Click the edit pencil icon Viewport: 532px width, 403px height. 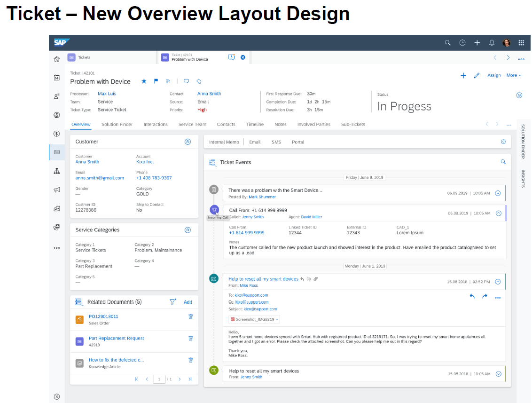click(x=477, y=75)
